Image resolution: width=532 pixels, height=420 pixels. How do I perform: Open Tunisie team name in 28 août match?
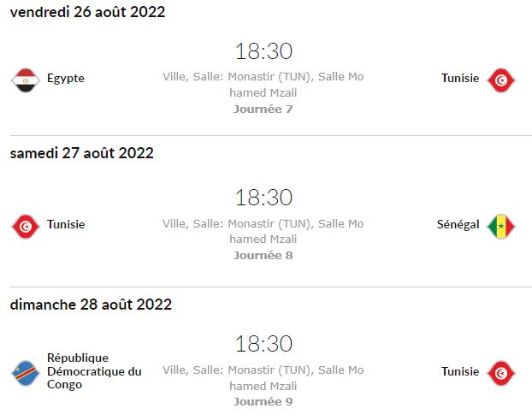pyautogui.click(x=460, y=371)
